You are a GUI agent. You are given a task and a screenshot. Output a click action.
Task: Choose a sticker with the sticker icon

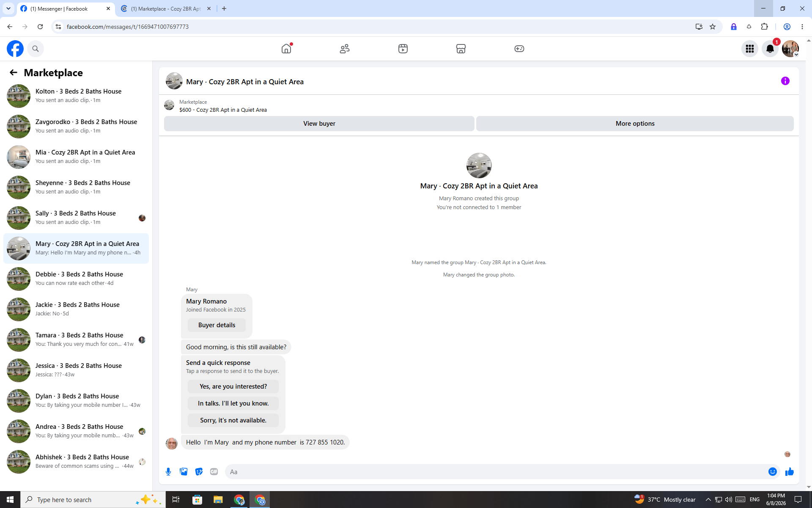[199, 472]
